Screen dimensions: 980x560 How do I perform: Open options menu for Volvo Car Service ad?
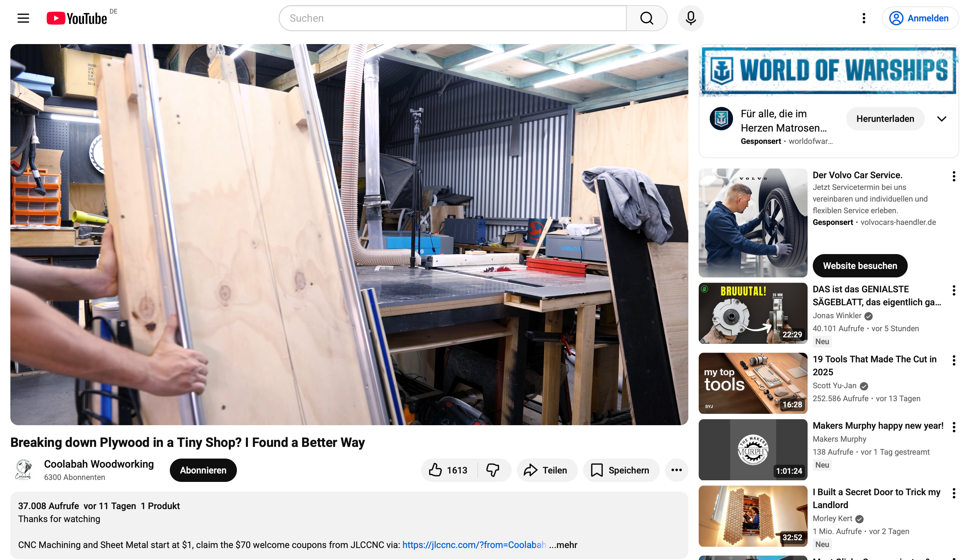click(x=953, y=176)
